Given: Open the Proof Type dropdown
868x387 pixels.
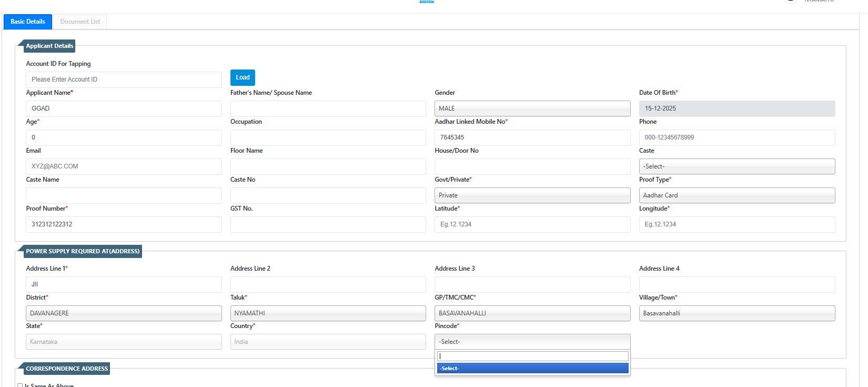Looking at the screenshot, I should [x=736, y=195].
